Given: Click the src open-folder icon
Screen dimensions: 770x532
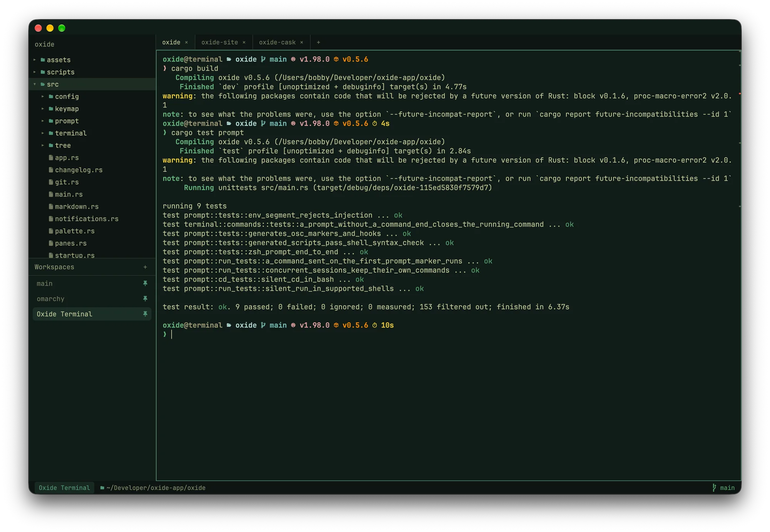Looking at the screenshot, I should (x=43, y=84).
